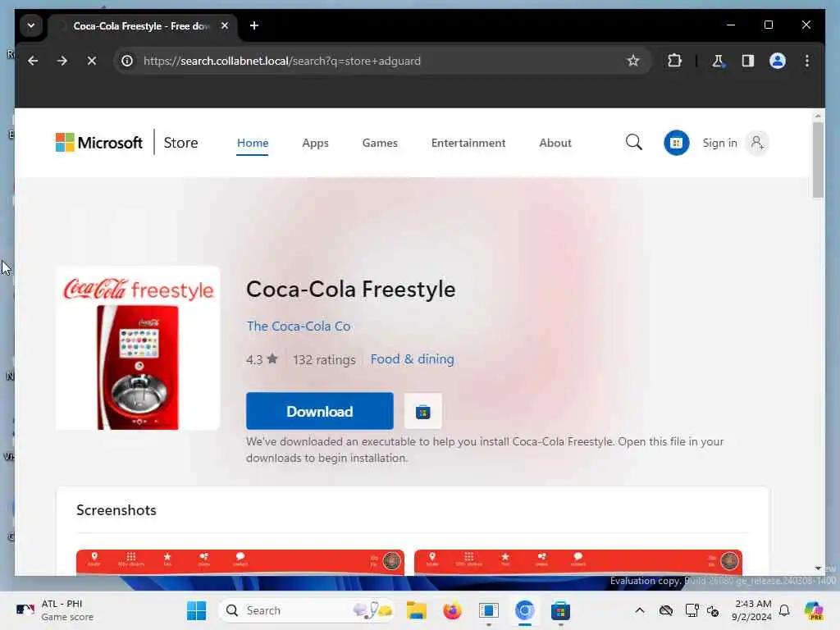
Task: Click the 4.3 star rating
Action: [262, 359]
